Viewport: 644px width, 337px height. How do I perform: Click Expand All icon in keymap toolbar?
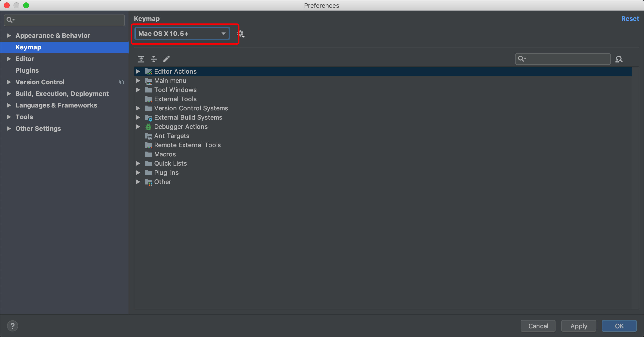coord(141,59)
